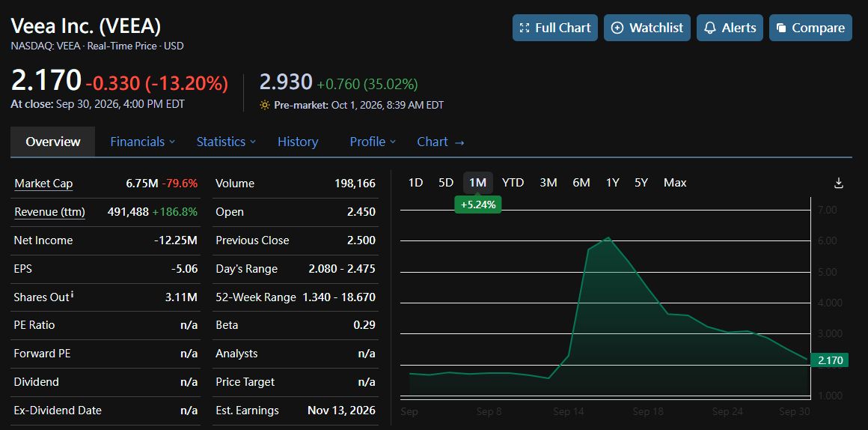The height and width of the screenshot is (430, 868).
Task: Click the plus circle icon in Watchlist
Action: [617, 28]
